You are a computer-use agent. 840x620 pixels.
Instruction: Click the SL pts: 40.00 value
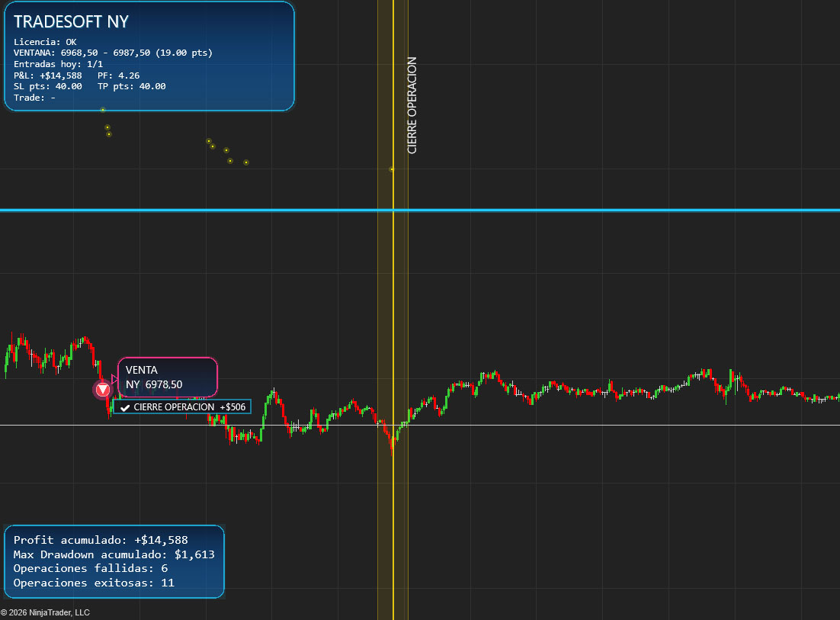point(47,86)
